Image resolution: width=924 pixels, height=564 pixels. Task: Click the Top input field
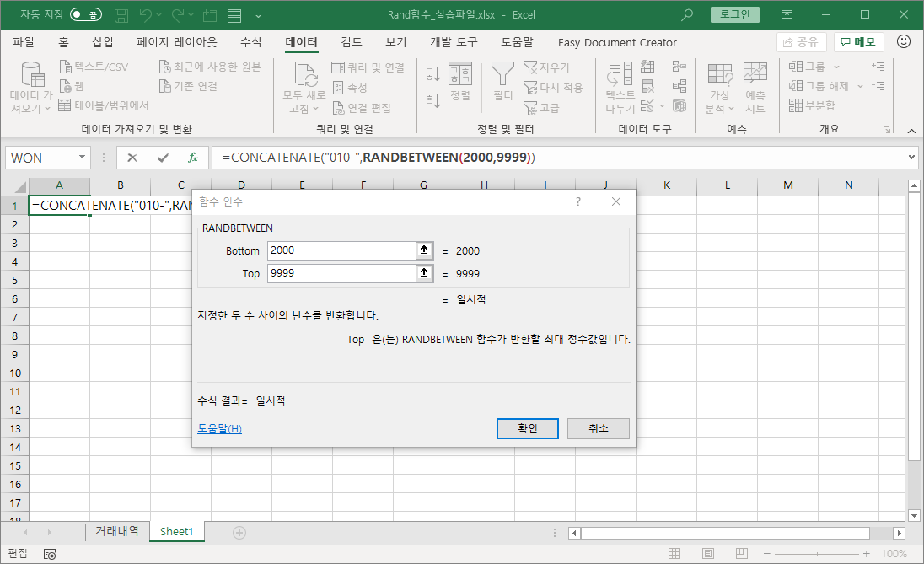pos(341,273)
